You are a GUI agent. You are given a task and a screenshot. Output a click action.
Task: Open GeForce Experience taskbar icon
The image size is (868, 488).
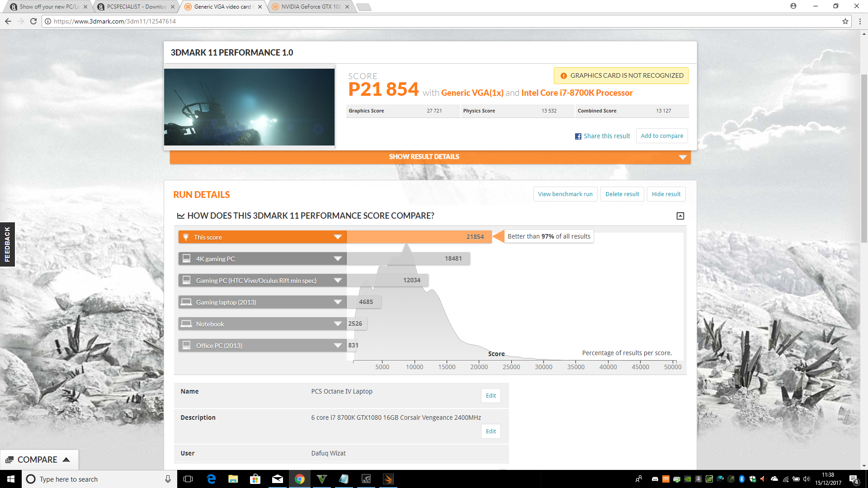pos(366,479)
